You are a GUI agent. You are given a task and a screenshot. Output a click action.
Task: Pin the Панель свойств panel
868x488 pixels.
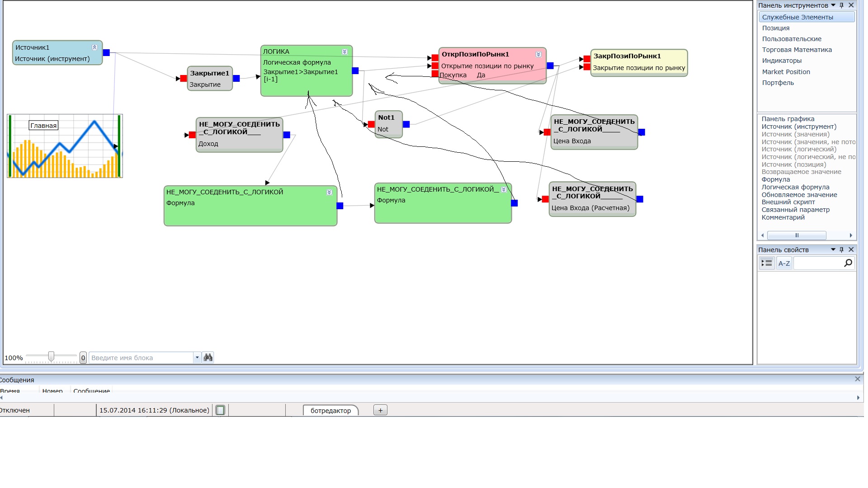842,250
